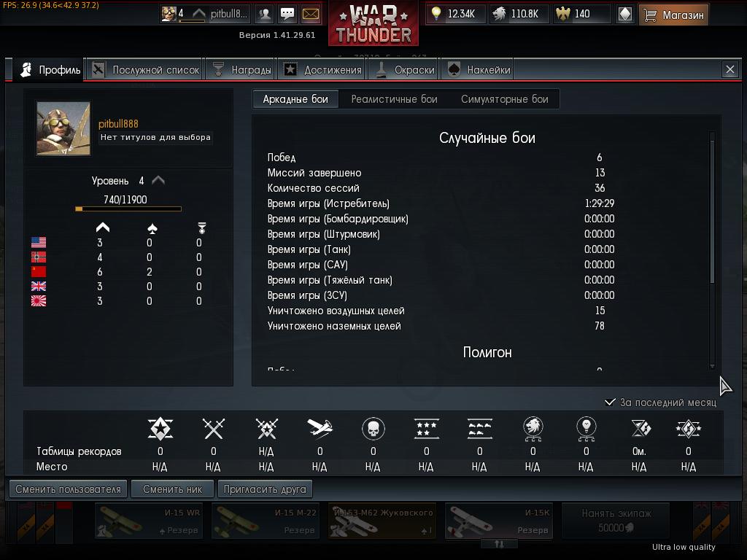Open the mail envelope icon in top bar
Image resolution: width=747 pixels, height=560 pixels.
(x=311, y=15)
